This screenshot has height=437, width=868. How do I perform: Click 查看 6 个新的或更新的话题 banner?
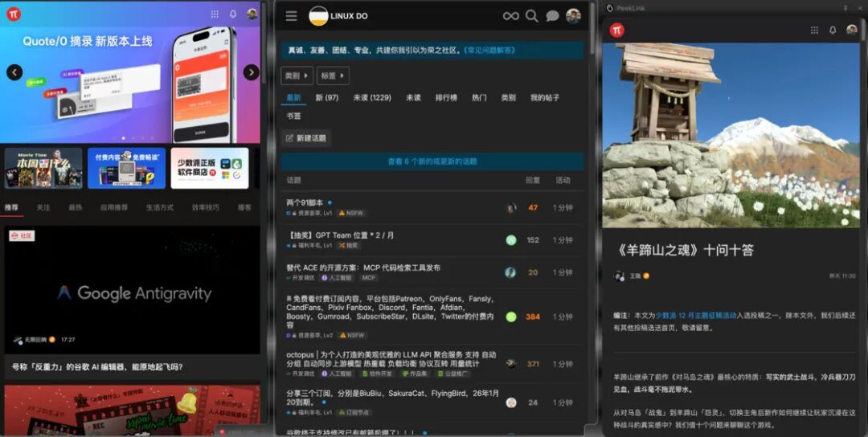tap(432, 161)
